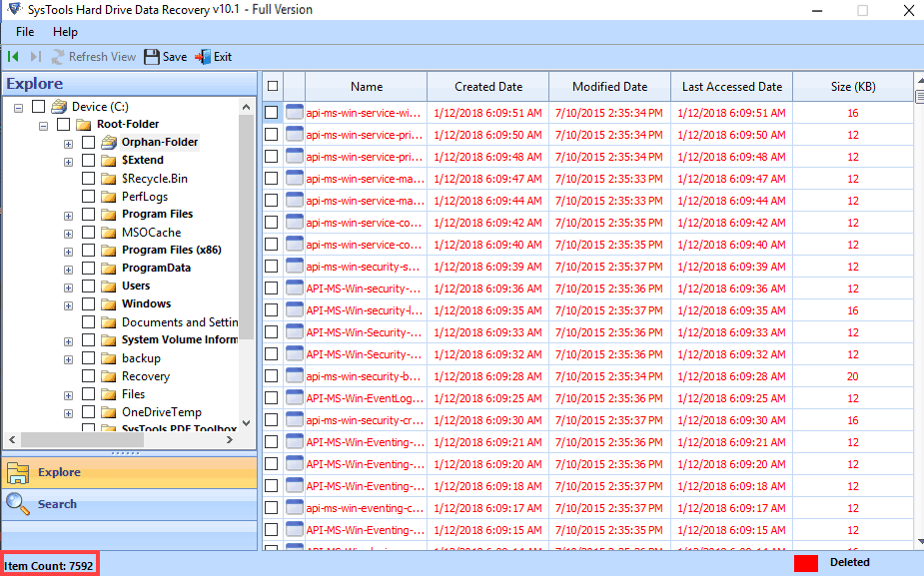Click the backup folder icon

(x=109, y=358)
